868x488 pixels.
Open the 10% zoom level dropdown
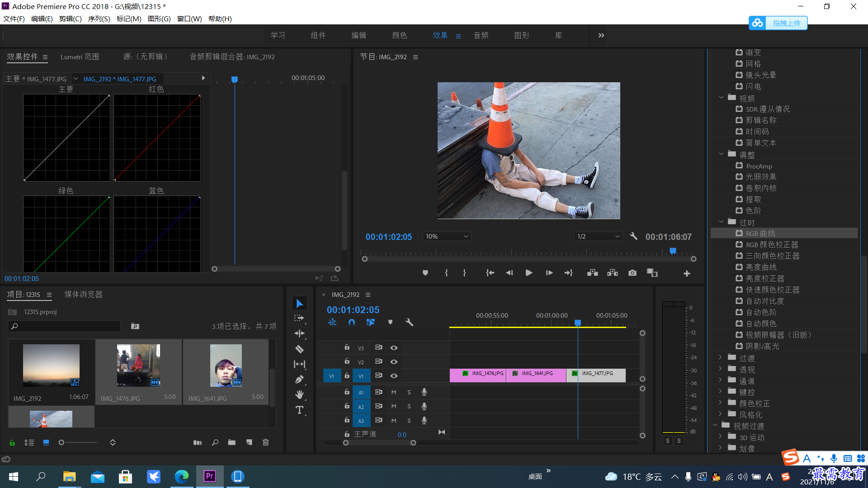[x=447, y=236]
